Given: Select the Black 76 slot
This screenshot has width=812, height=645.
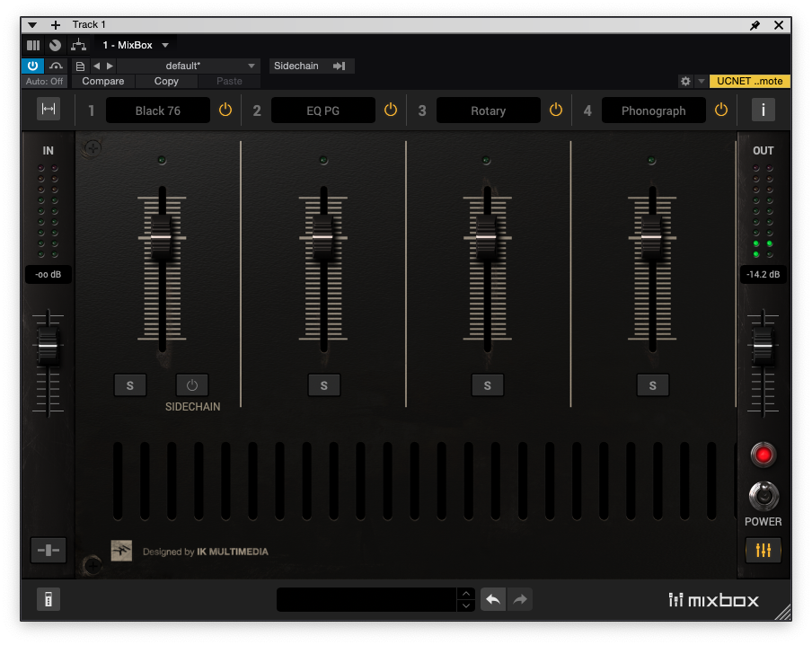Looking at the screenshot, I should [158, 110].
